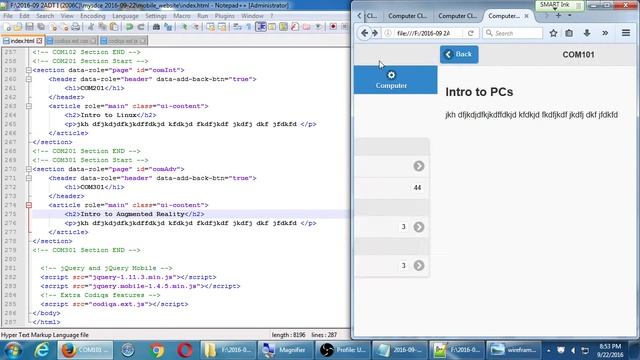This screenshot has width=640, height=360.
Task: Open a new Firefox tab
Action: (558, 16)
